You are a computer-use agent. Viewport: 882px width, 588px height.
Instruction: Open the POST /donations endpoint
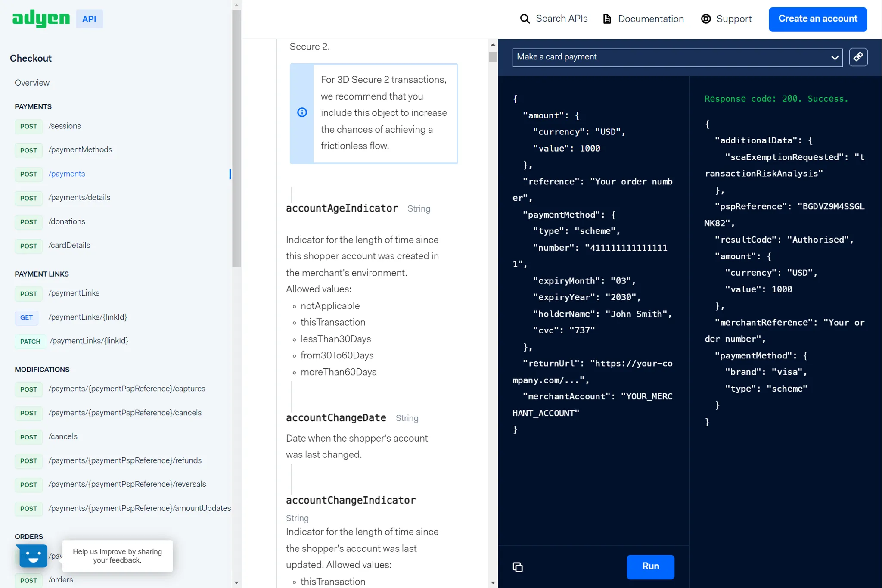[67, 221]
